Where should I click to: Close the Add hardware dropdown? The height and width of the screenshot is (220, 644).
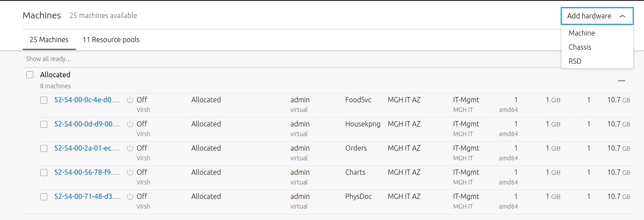[597, 16]
